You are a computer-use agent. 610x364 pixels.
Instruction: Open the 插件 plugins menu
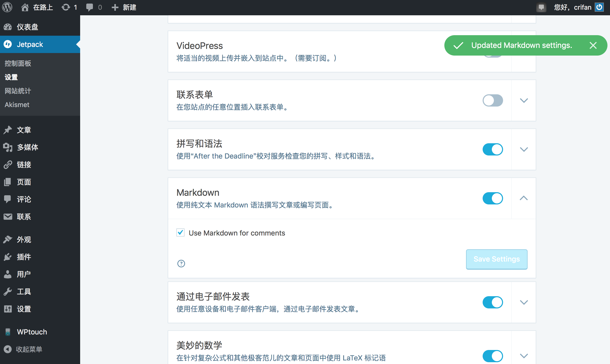(24, 257)
